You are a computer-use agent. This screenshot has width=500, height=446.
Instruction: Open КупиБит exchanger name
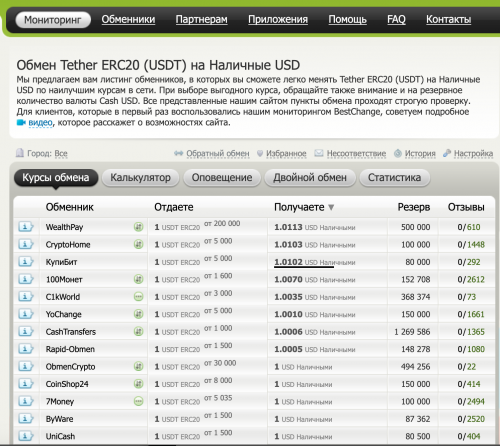(x=61, y=262)
